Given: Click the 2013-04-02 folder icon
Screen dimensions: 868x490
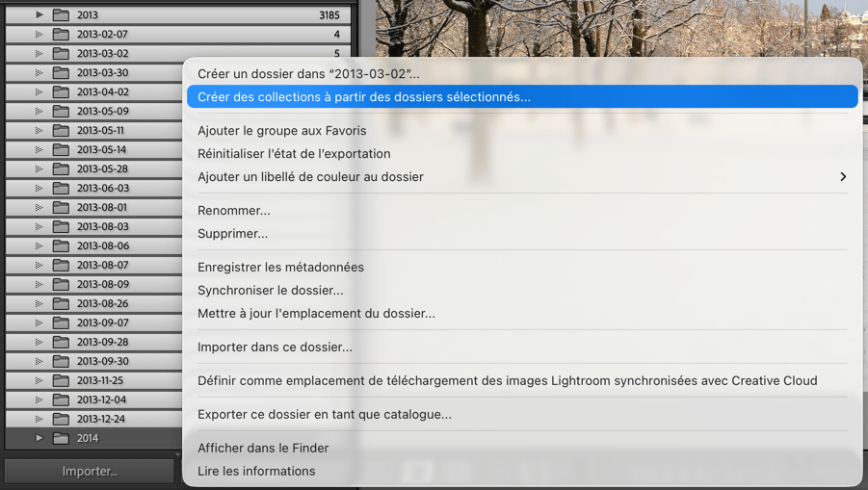Looking at the screenshot, I should (61, 92).
